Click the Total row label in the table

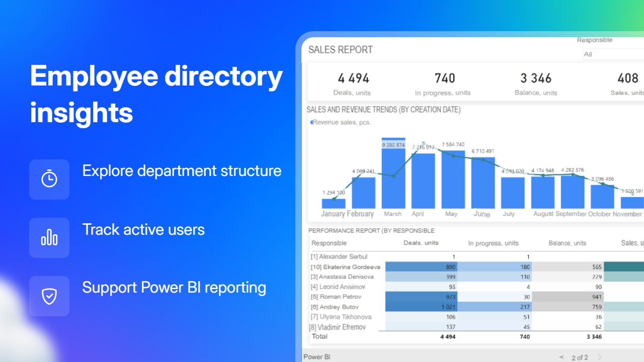click(320, 336)
